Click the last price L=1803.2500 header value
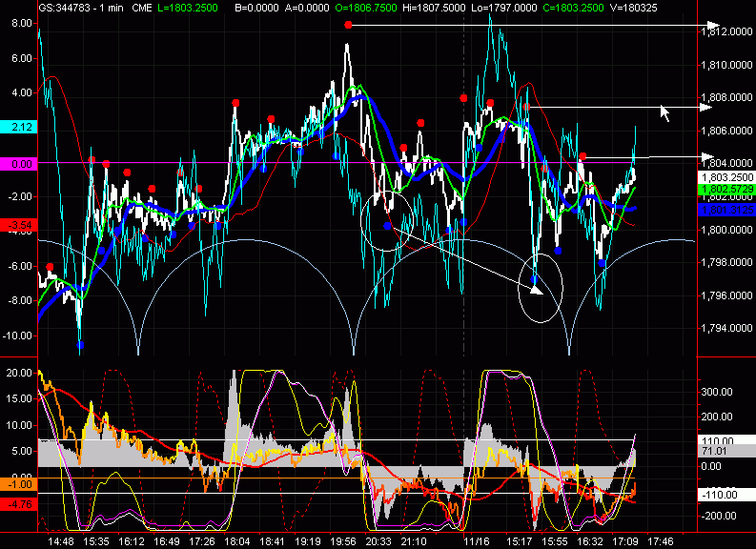This screenshot has width=756, height=549. click(x=188, y=8)
